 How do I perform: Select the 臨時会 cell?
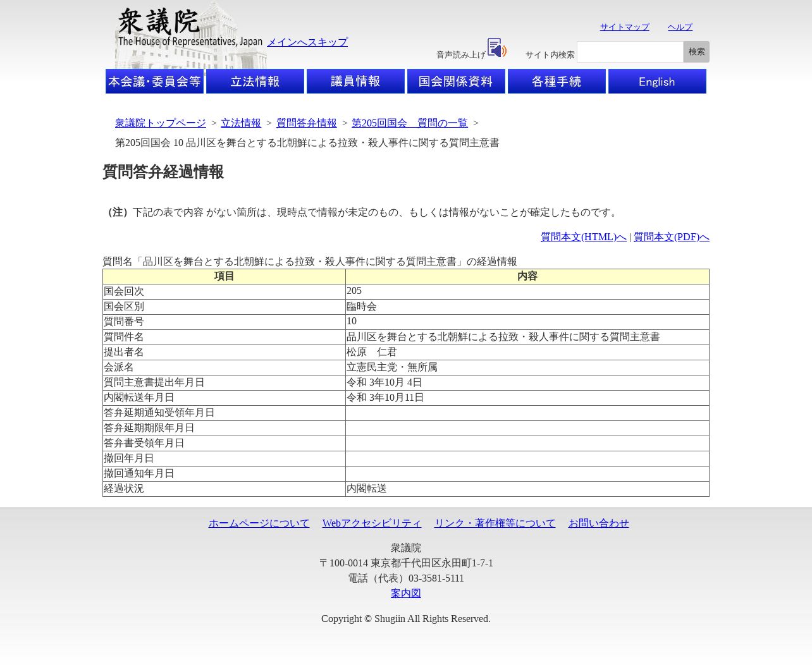tap(527, 307)
